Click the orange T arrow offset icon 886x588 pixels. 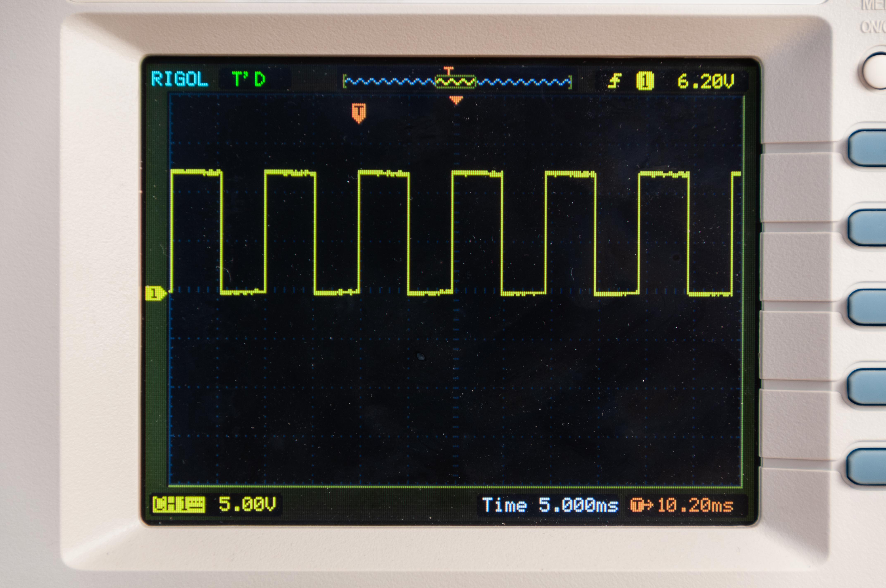pyautogui.click(x=641, y=505)
